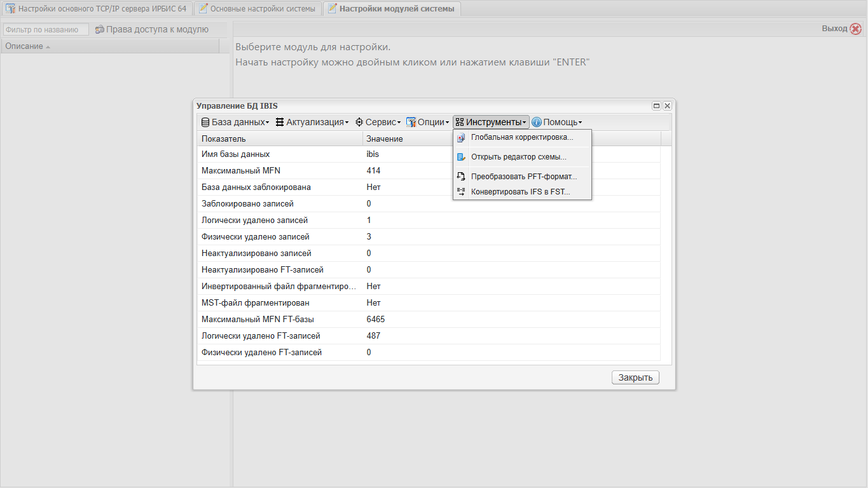Expand the Актуализация dropdown menu
The height and width of the screenshot is (488, 868).
click(312, 122)
